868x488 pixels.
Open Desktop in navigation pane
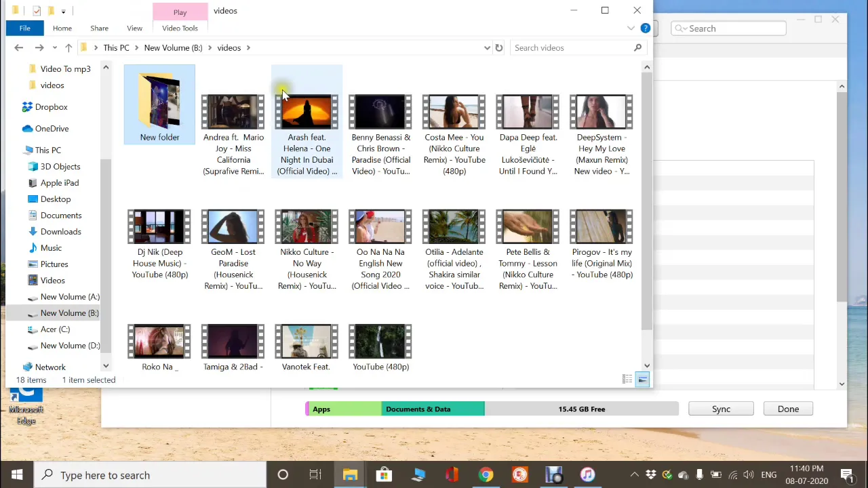[56, 199]
